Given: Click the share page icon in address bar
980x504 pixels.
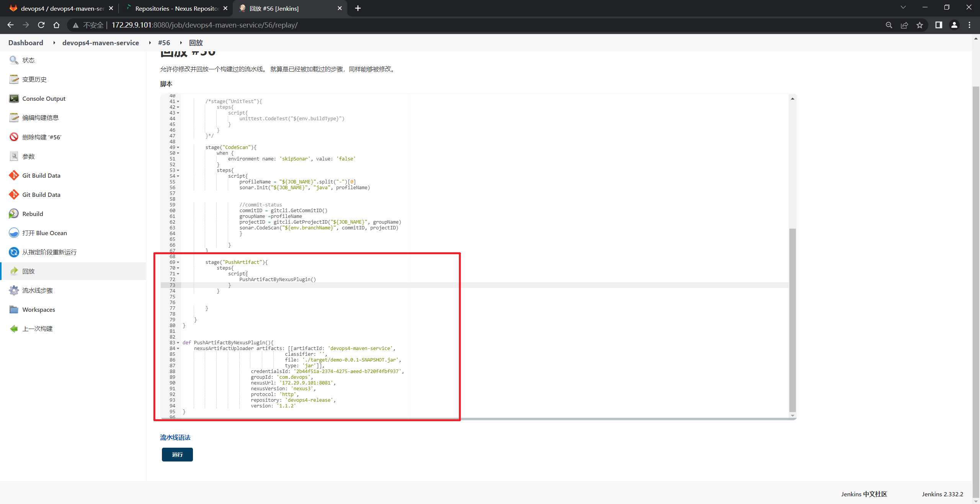Looking at the screenshot, I should (904, 25).
